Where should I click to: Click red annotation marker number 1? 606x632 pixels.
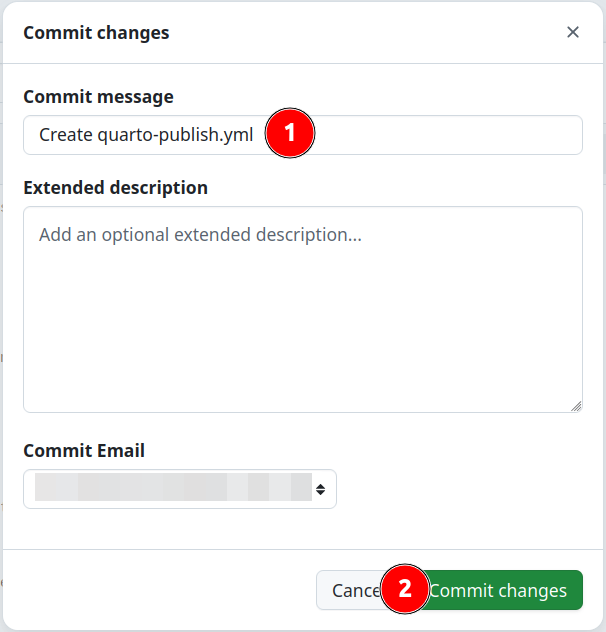coord(290,135)
